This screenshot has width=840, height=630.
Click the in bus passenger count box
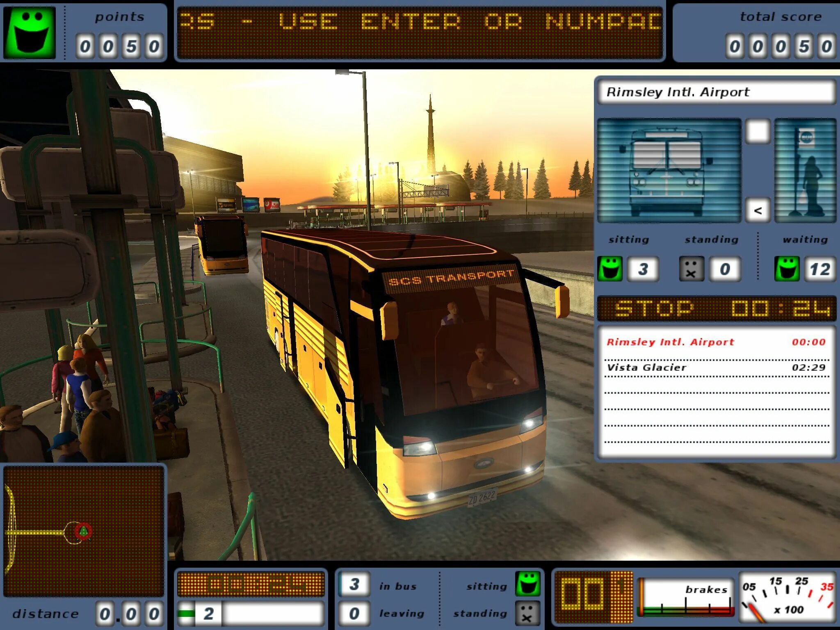pos(354,584)
